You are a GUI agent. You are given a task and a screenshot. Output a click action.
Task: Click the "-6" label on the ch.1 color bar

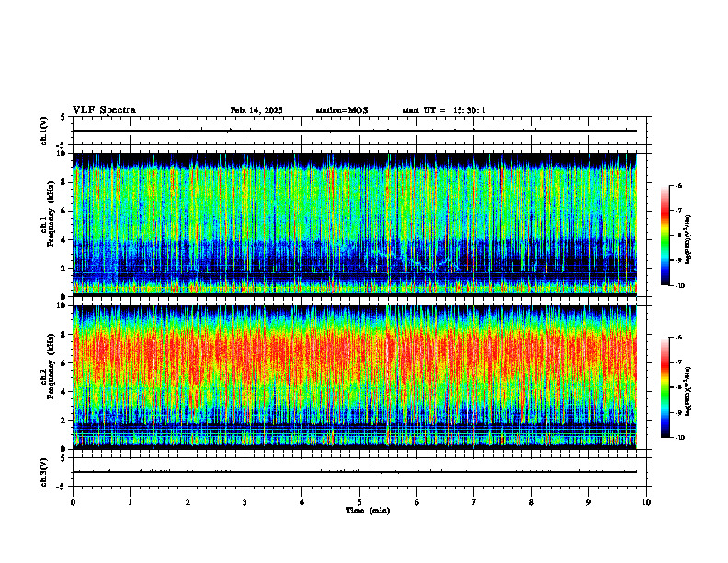coord(678,185)
